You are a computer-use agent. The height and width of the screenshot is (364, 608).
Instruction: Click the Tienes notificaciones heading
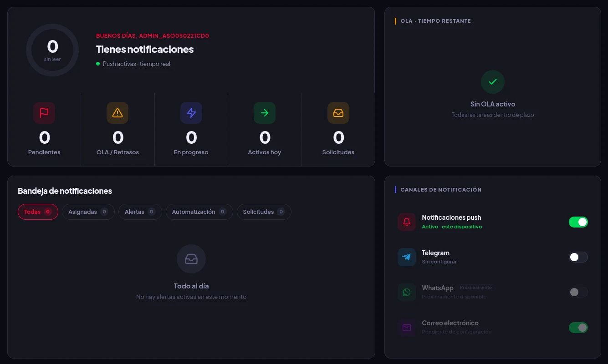point(145,49)
